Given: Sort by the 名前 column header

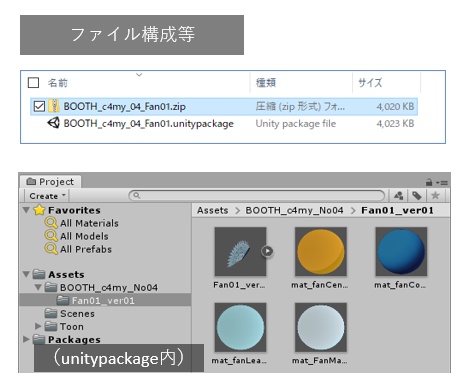Looking at the screenshot, I should (x=58, y=83).
